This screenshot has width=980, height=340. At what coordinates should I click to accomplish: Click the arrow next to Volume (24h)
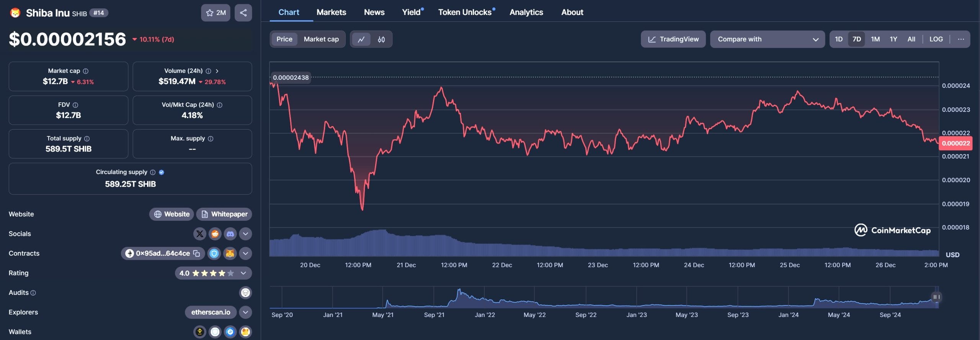tap(217, 71)
